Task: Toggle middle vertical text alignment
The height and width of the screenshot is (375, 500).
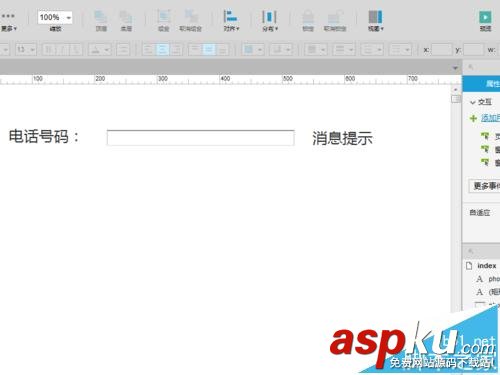Action: [x=209, y=50]
